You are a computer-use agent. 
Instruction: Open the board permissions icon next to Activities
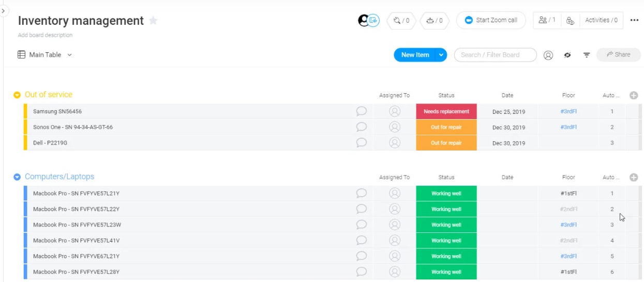pyautogui.click(x=570, y=21)
